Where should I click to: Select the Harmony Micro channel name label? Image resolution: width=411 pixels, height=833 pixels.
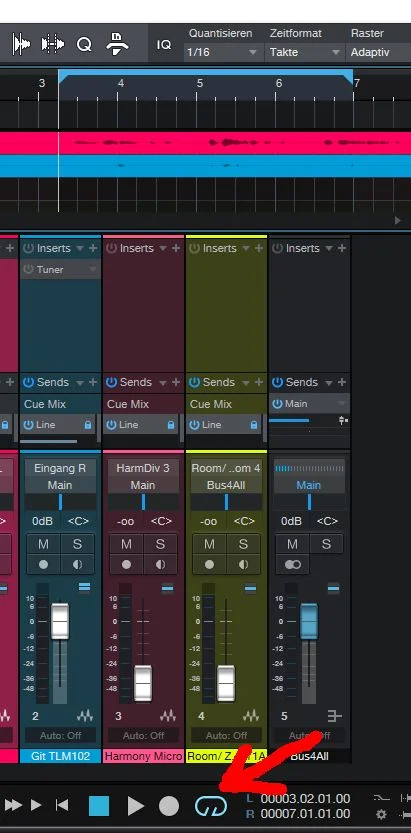143,756
